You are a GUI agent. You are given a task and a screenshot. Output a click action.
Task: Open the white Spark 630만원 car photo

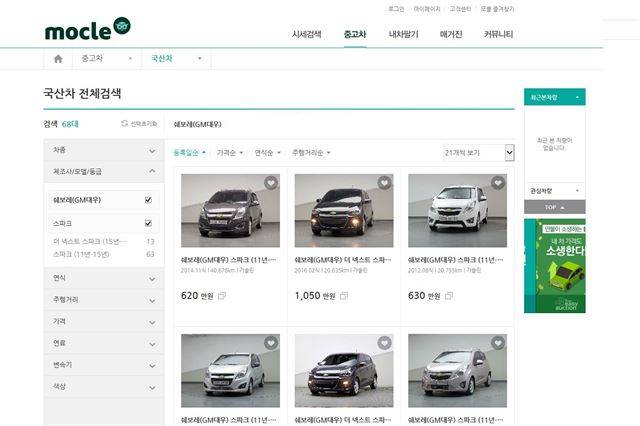457,211
